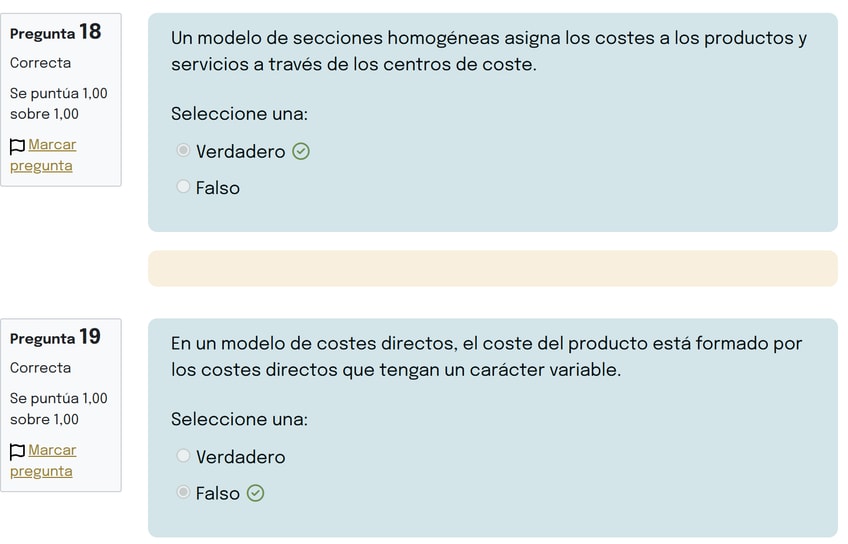Click Correcta status under Pregunta 19
This screenshot has width=848, height=544.
click(x=40, y=367)
